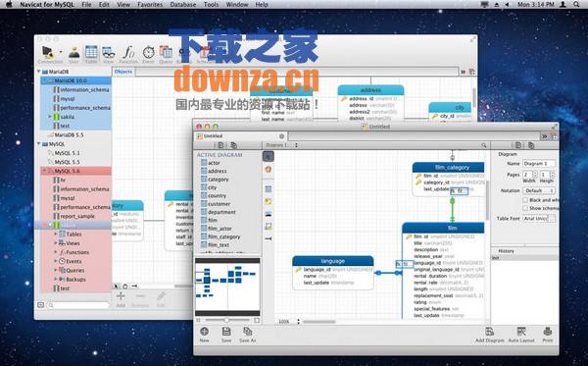The height and width of the screenshot is (366, 588).
Task: Run Auto Layout on the diagram
Action: coord(521,331)
